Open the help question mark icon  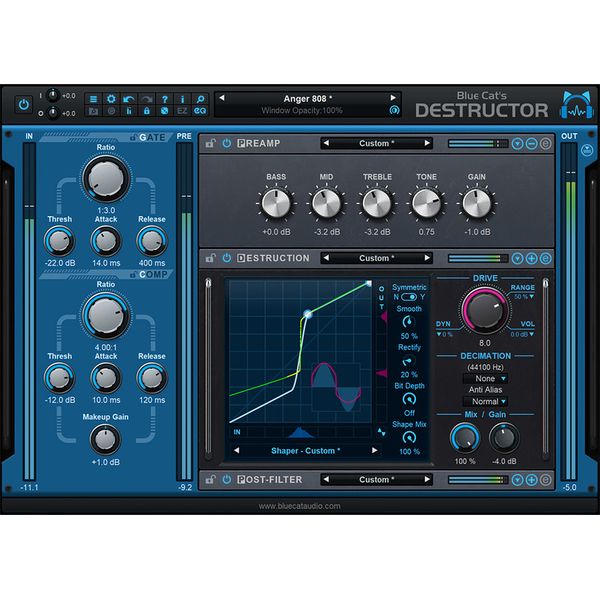[x=165, y=99]
